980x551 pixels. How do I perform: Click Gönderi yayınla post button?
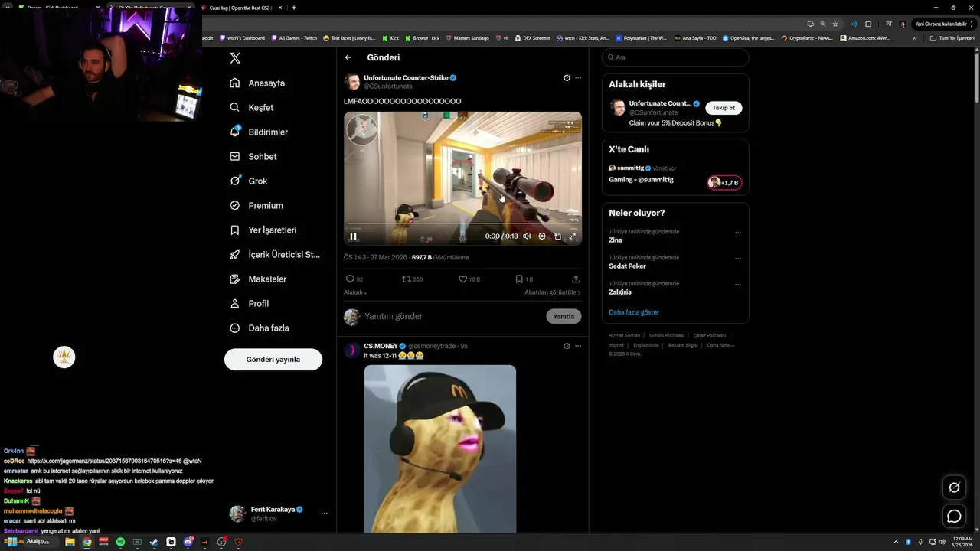[273, 359]
